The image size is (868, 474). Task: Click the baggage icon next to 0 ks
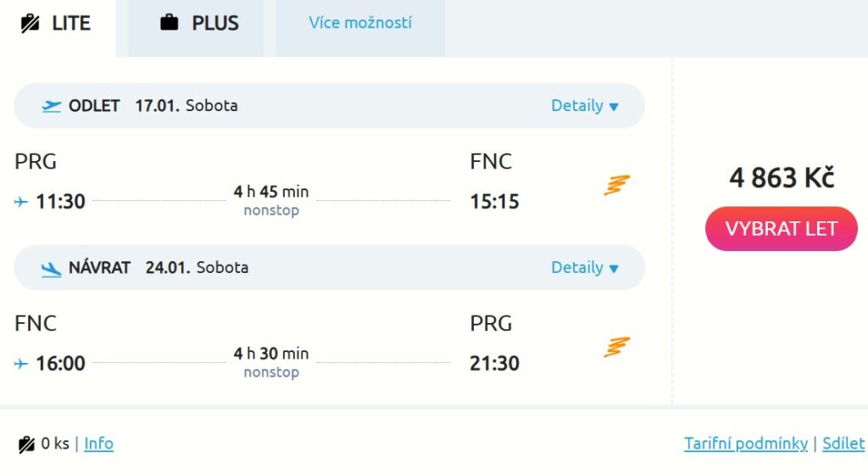pyautogui.click(x=27, y=443)
